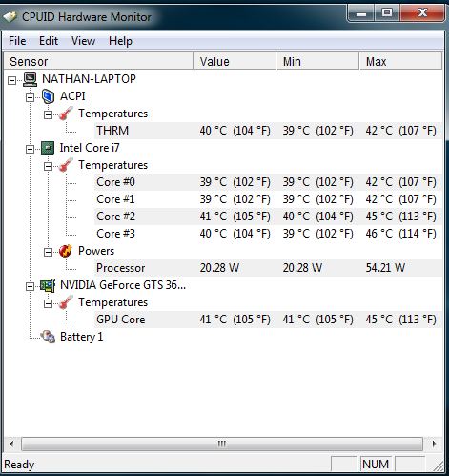
Task: Click Processor max value 54.21 W
Action: point(385,268)
